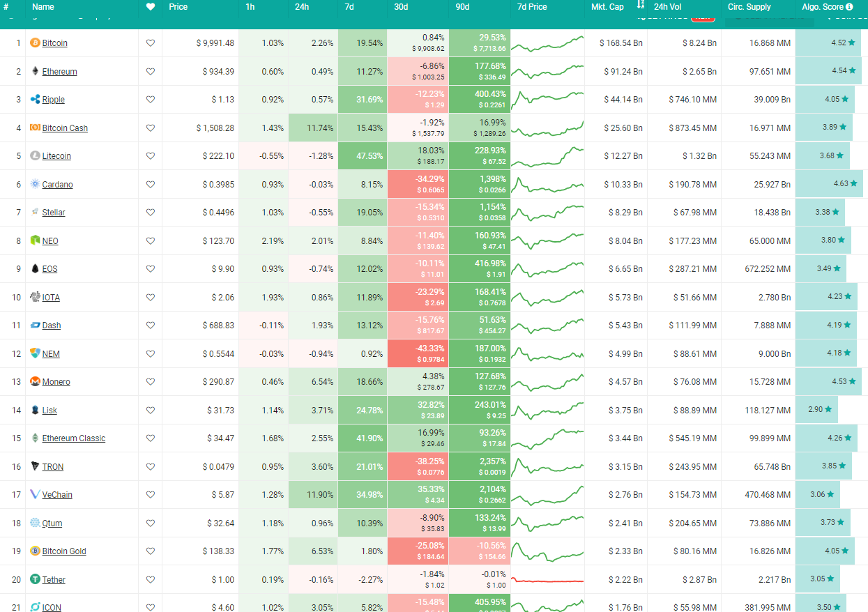Viewport: 868px width, 612px height.
Task: Open the Stellar name link
Action: click(x=54, y=213)
